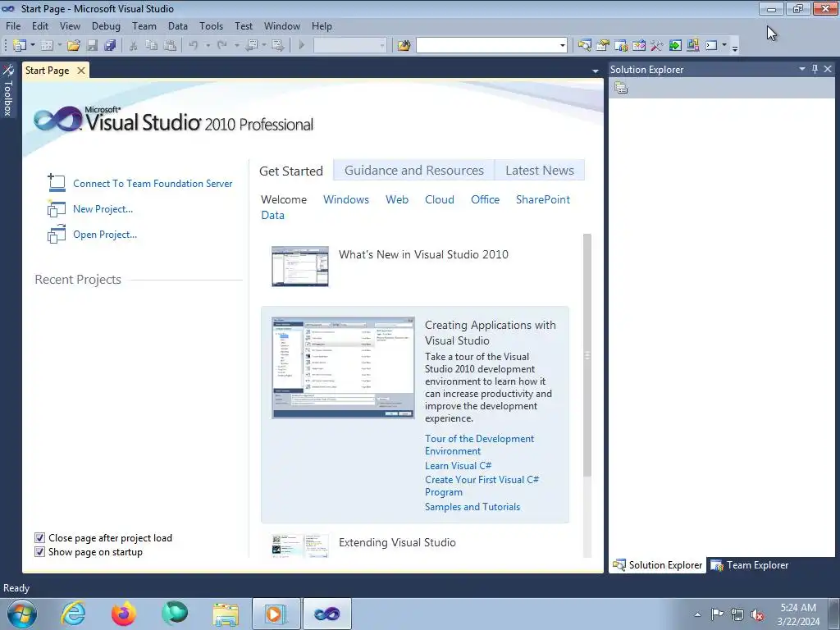Switch to Guidance and Resources tab
This screenshot has width=840, height=630.
click(414, 171)
